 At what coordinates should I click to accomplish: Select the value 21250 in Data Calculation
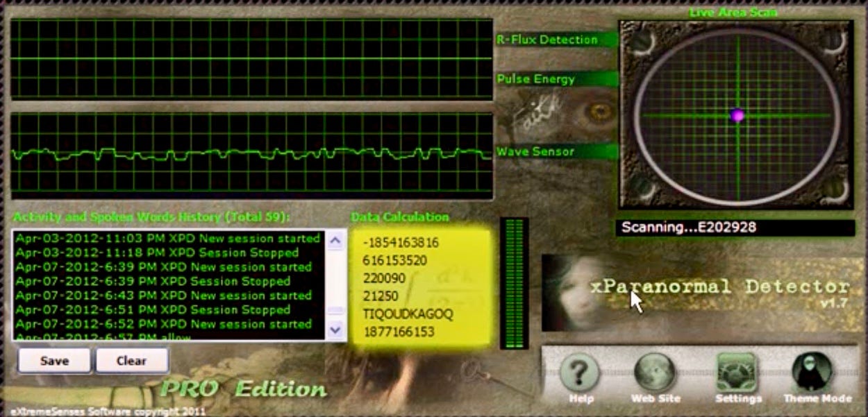pos(381,296)
